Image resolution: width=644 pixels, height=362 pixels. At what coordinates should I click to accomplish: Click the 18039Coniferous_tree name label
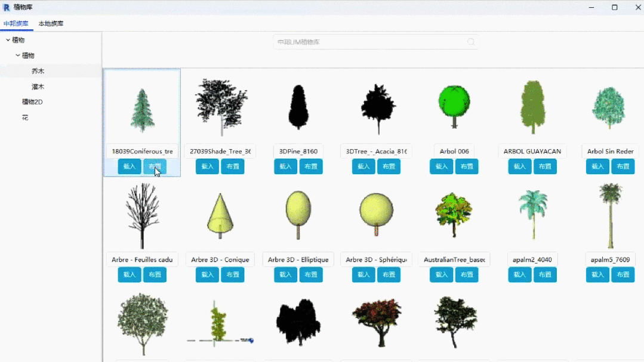pyautogui.click(x=142, y=151)
